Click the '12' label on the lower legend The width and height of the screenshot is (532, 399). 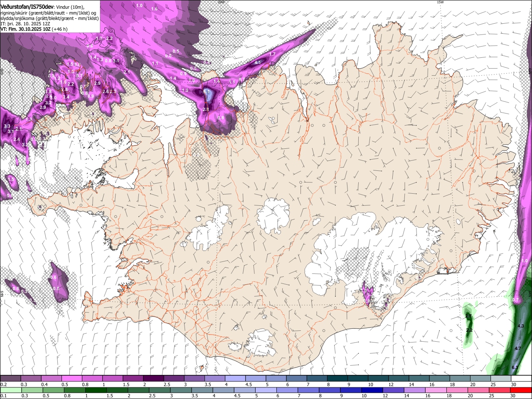point(386,396)
